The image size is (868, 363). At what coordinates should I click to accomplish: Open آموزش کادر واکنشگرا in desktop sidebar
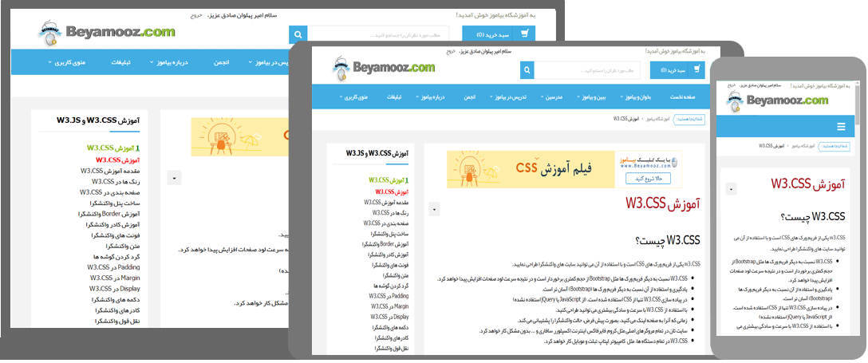click(x=113, y=225)
